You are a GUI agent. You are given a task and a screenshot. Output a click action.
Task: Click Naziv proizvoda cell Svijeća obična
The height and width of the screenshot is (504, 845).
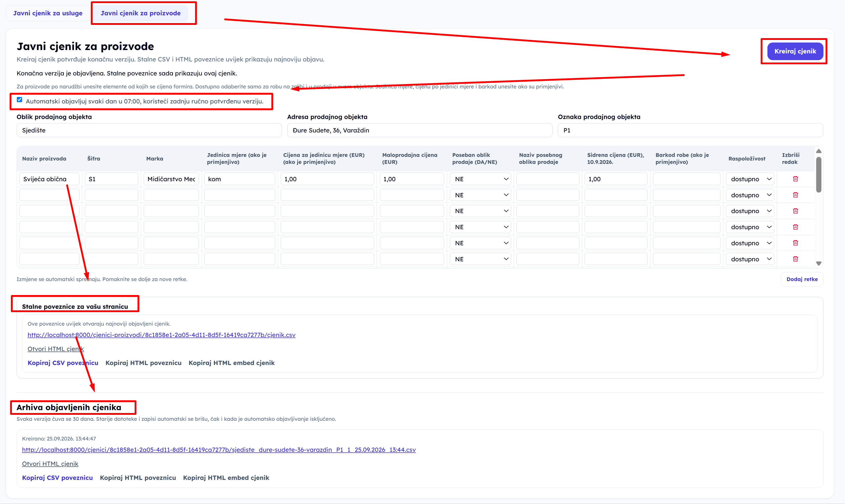[50, 179]
